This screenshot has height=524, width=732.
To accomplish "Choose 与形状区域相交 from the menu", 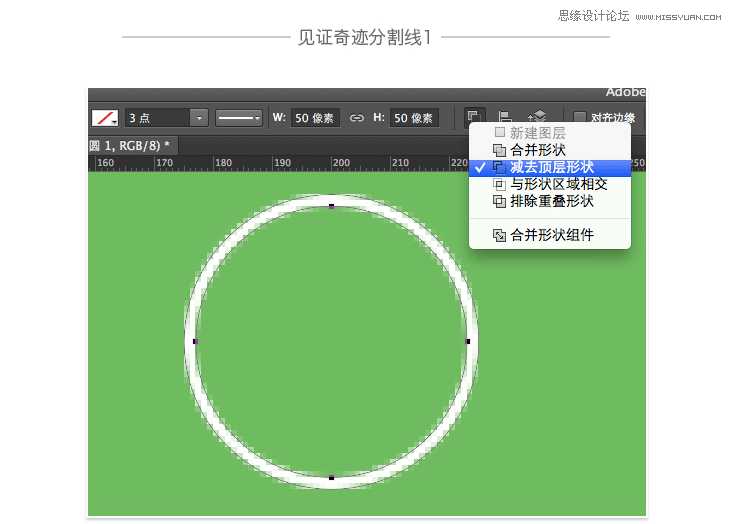I will (549, 184).
